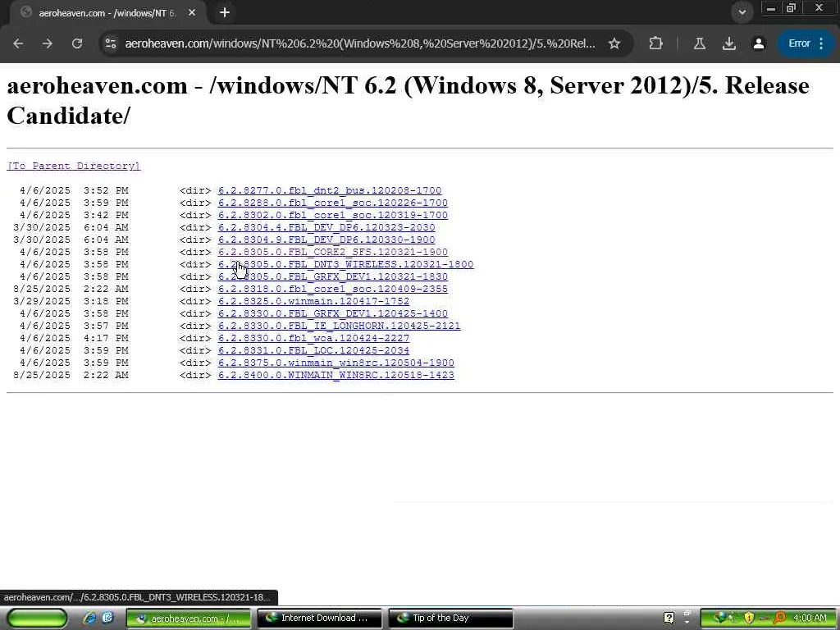Switch to aeroheaven.com taskbar button

tap(189, 619)
